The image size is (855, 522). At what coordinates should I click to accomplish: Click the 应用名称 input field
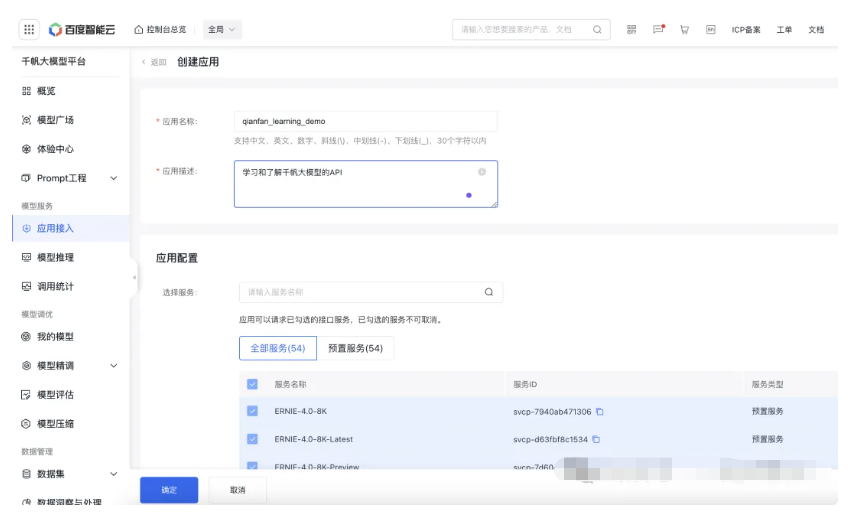click(x=365, y=121)
